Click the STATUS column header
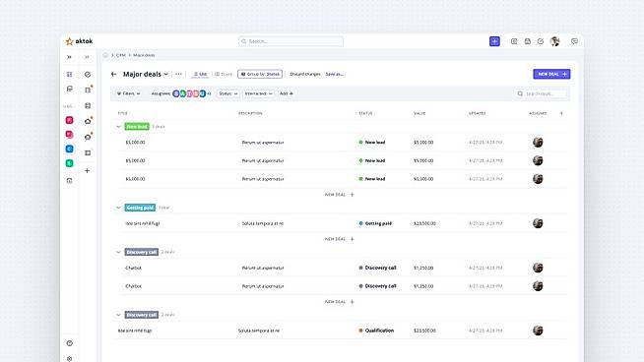The width and height of the screenshot is (644, 362). 365,113
